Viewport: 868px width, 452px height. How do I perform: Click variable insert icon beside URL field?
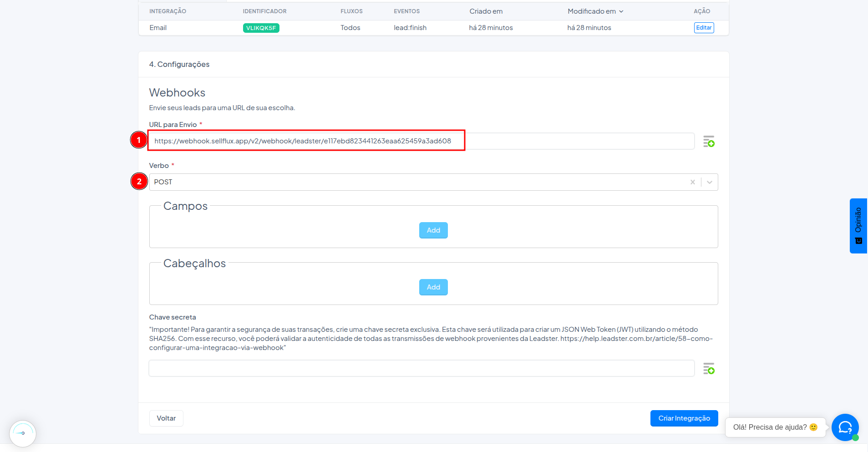pos(709,142)
